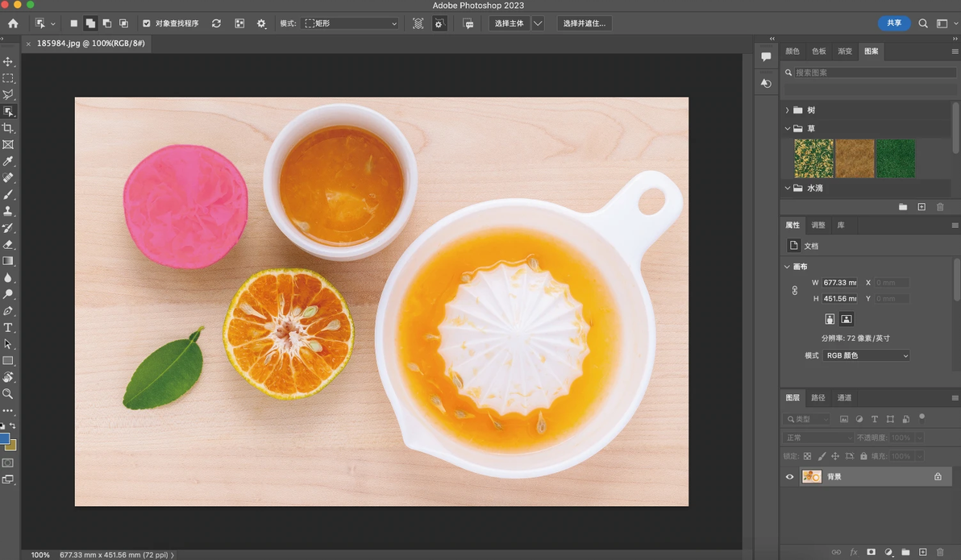Select the Move tool

8,62
